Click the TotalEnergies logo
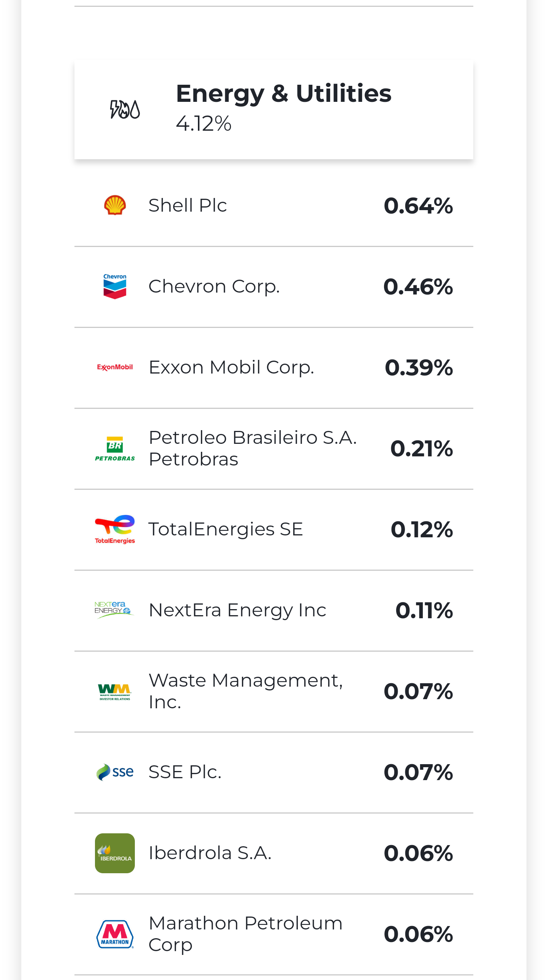Image resolution: width=547 pixels, height=980 pixels. click(x=115, y=529)
